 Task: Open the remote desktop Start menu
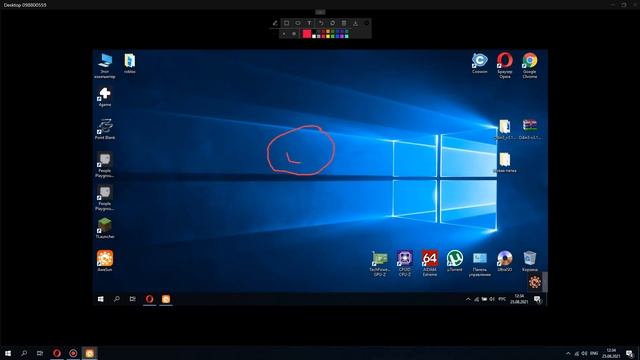101,299
